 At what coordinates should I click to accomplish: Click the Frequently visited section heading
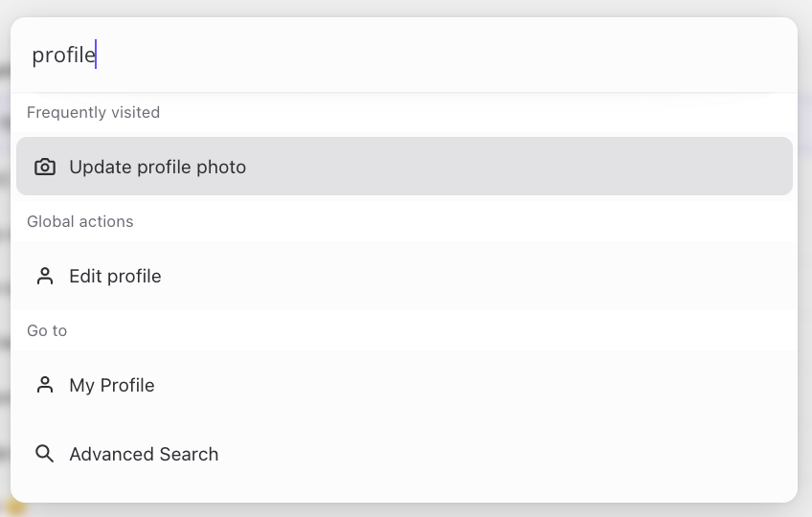pos(93,112)
